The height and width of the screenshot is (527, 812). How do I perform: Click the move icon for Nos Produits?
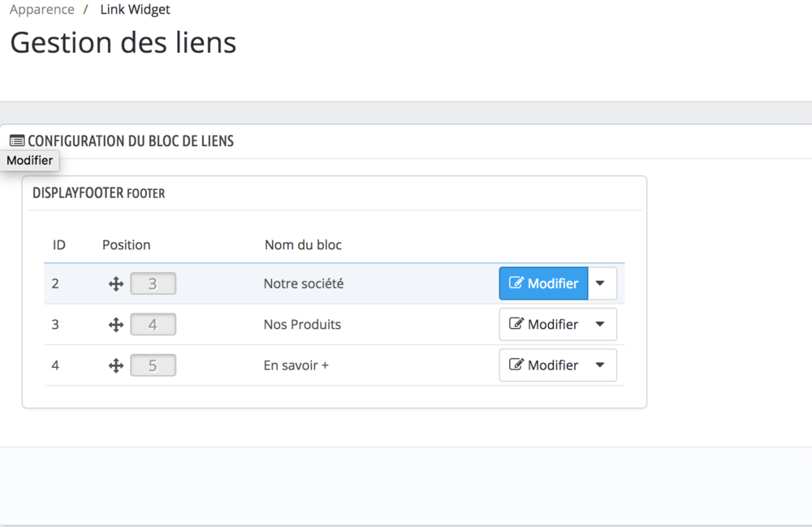pos(116,325)
